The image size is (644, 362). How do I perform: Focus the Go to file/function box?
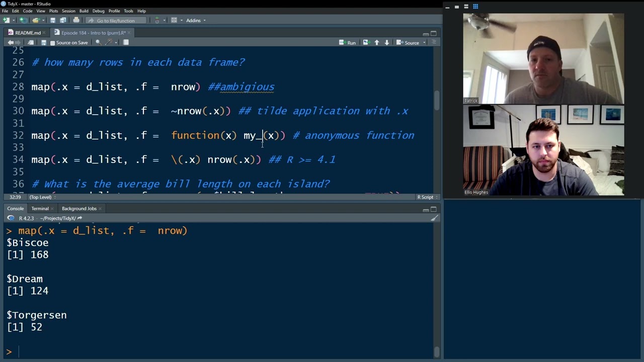116,20
